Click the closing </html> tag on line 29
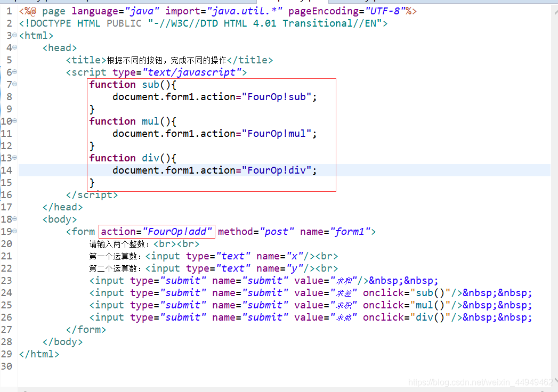Screen dimensions: 558x392 (39, 354)
